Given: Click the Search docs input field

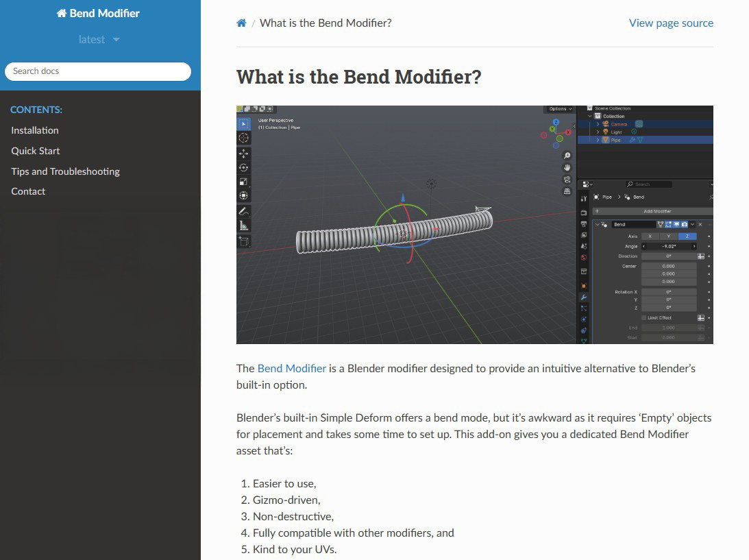Looking at the screenshot, I should pos(98,71).
